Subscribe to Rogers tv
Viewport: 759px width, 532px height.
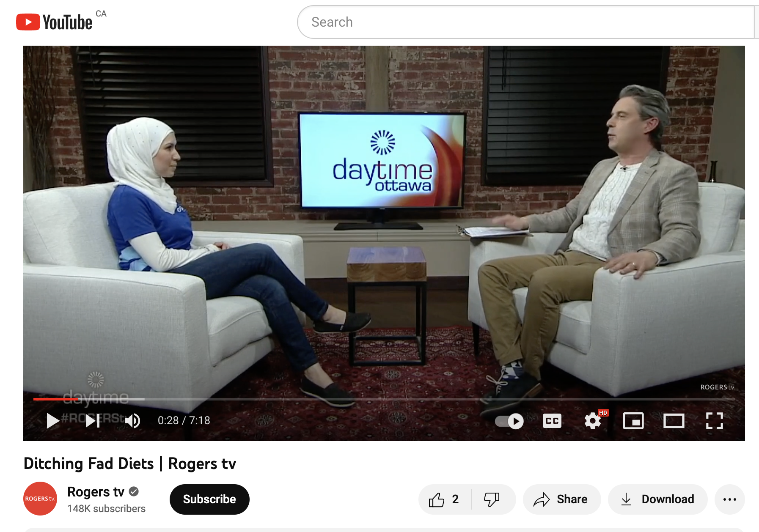tap(209, 499)
